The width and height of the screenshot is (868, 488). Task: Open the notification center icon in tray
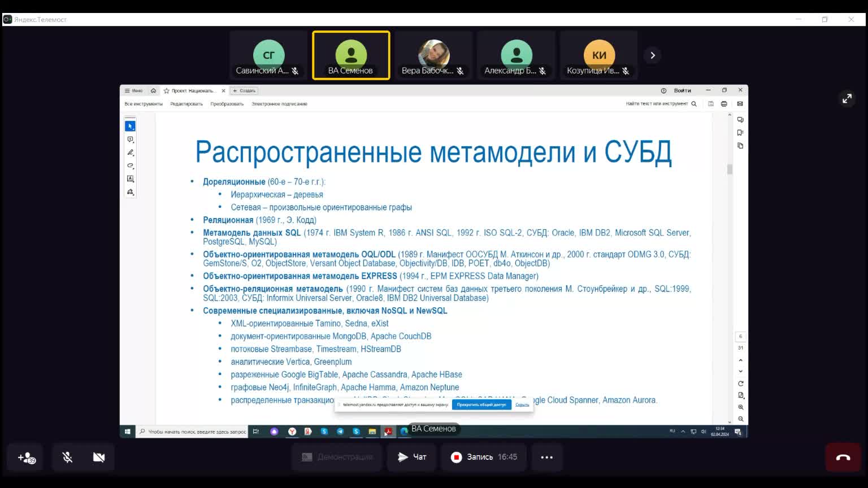737,432
